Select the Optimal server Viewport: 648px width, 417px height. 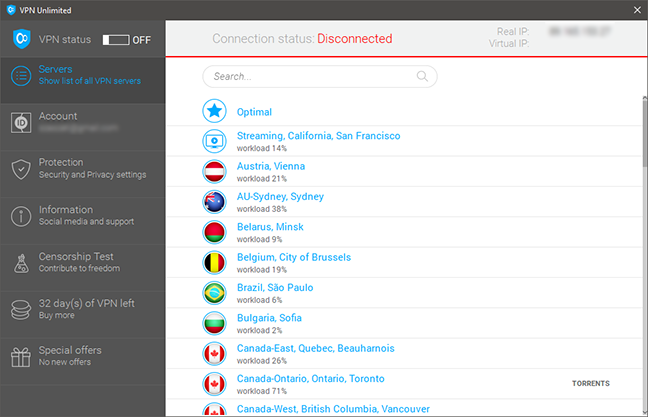[406, 111]
